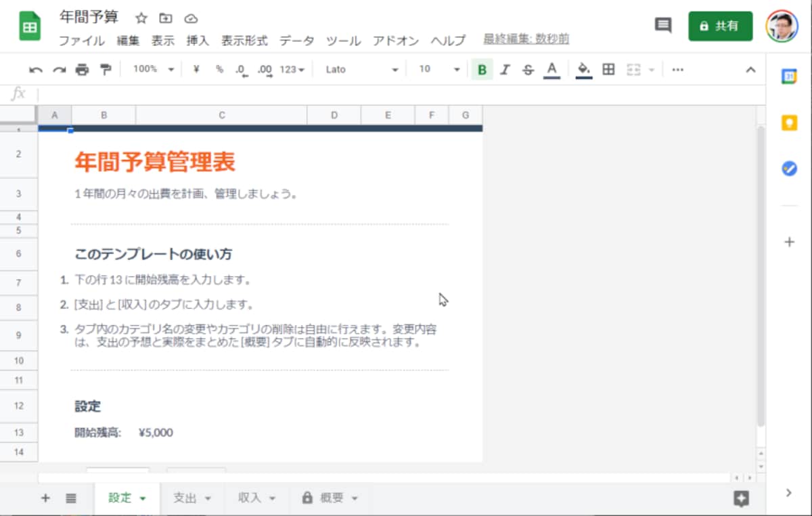Open the Lato font dropdown
This screenshot has height=516, width=812.
coord(361,69)
